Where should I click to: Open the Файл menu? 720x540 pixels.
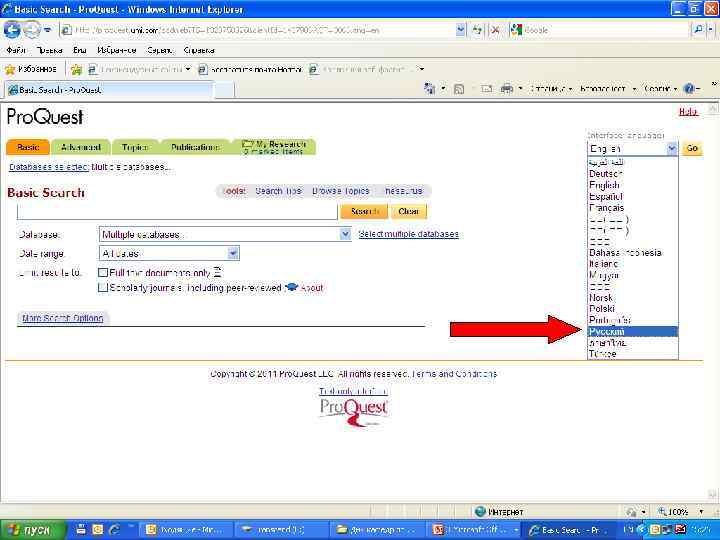[x=16, y=50]
